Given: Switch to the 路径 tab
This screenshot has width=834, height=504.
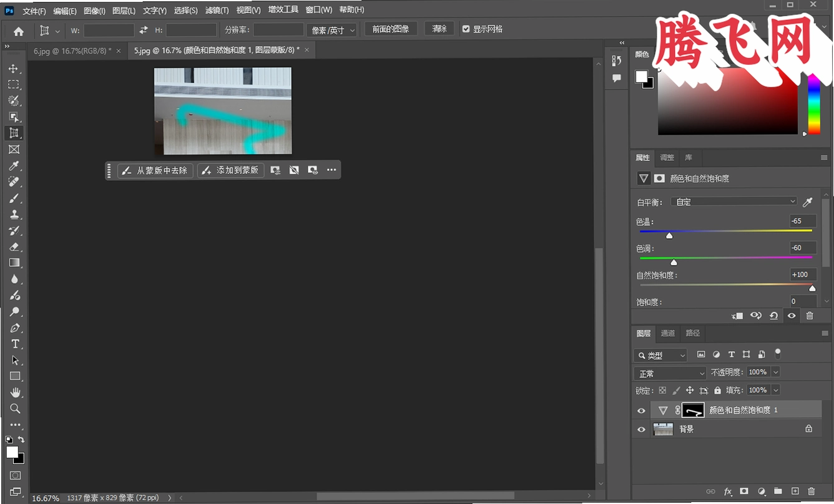Looking at the screenshot, I should pyautogui.click(x=693, y=333).
